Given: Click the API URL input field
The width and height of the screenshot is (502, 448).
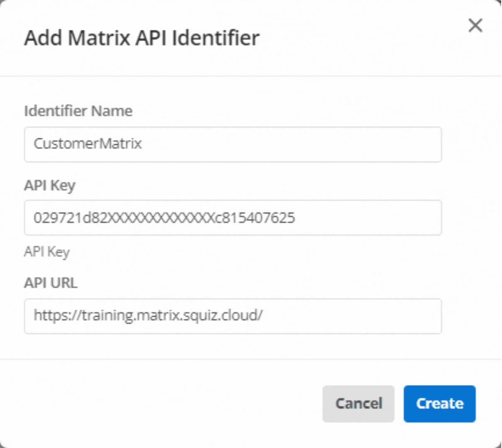Looking at the screenshot, I should [x=233, y=316].
